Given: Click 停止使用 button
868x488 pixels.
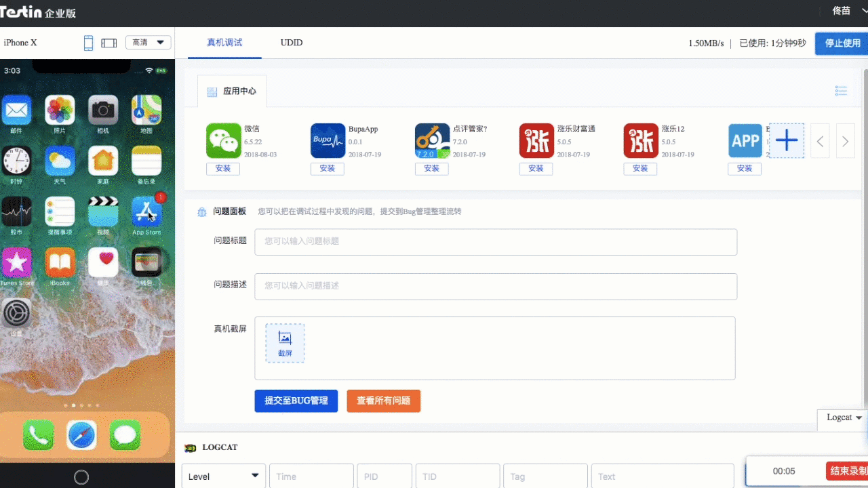Looking at the screenshot, I should point(842,43).
